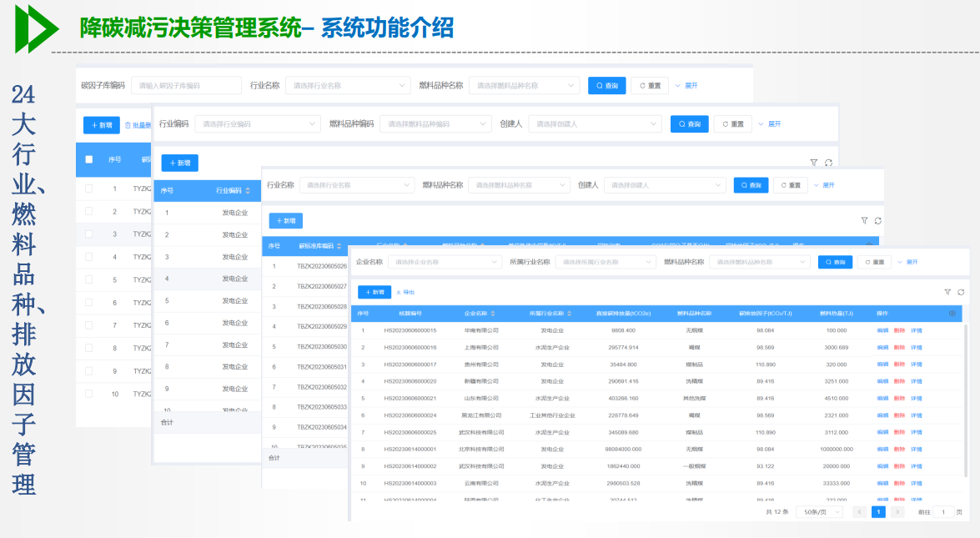Viewport: 980px width, 538px height.
Task: Export data with 导出 in front panel
Action: [405, 292]
